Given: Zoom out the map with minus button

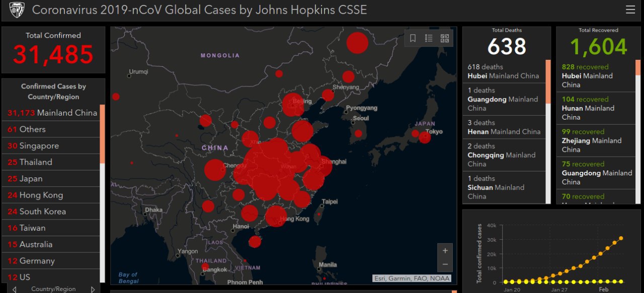Looking at the screenshot, I should [x=445, y=264].
